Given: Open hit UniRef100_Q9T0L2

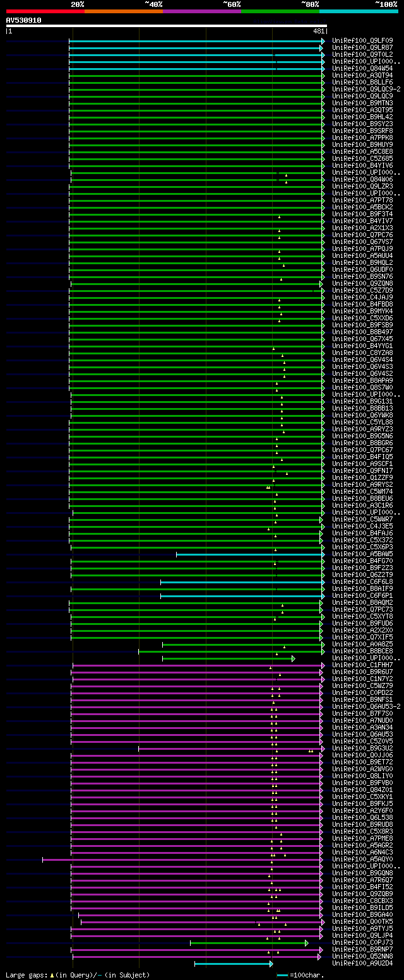Looking at the screenshot, I should 362,54.
